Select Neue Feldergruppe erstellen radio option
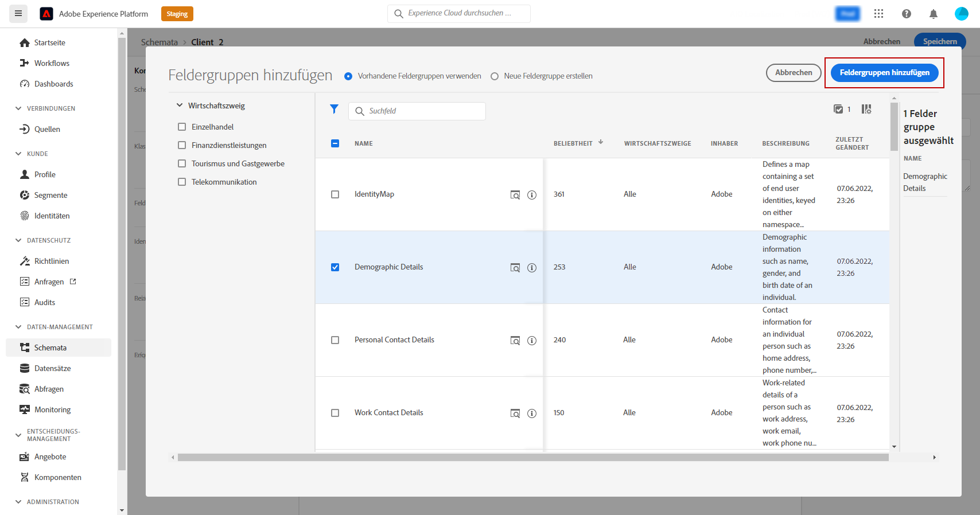This screenshot has width=980, height=515. click(495, 76)
